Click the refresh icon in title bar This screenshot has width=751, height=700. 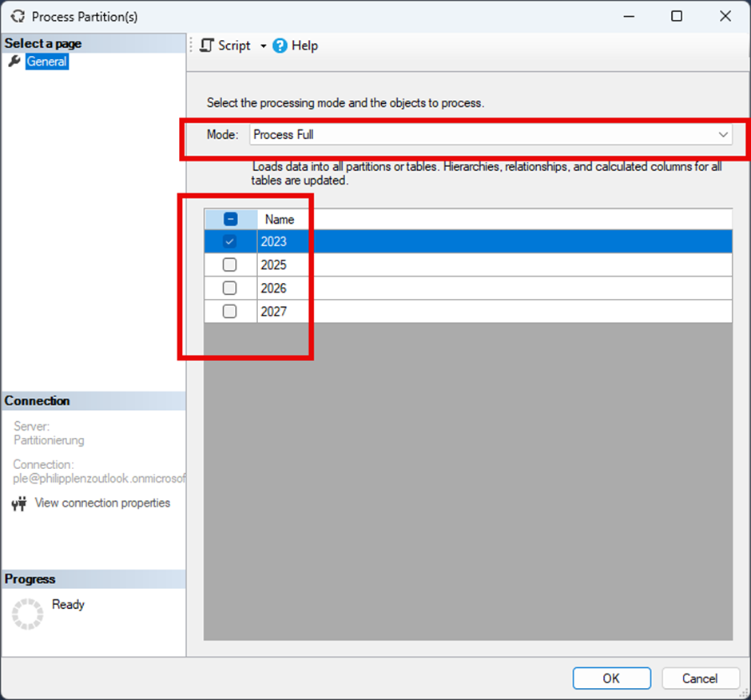click(18, 16)
